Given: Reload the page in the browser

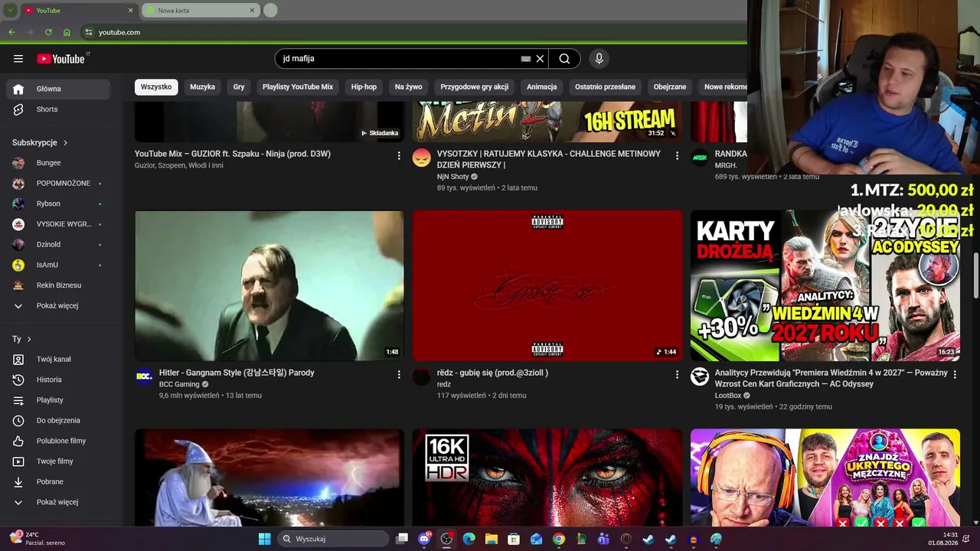Looking at the screenshot, I should (x=48, y=32).
